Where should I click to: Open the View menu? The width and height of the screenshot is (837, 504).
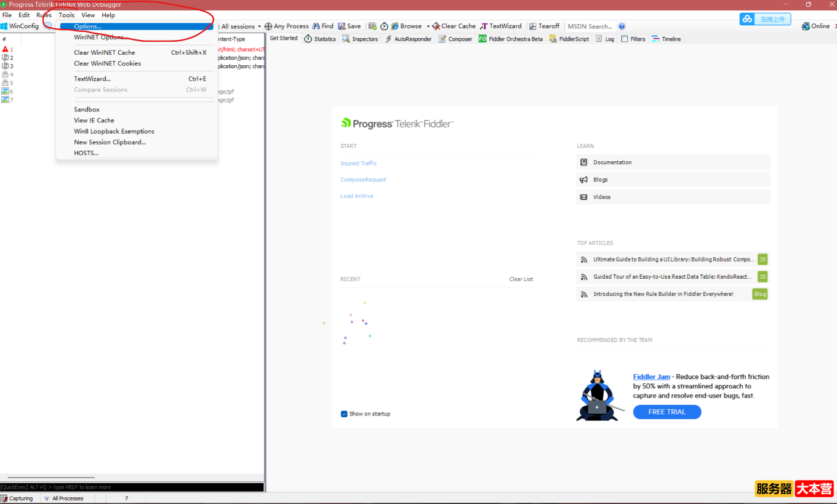click(x=88, y=15)
